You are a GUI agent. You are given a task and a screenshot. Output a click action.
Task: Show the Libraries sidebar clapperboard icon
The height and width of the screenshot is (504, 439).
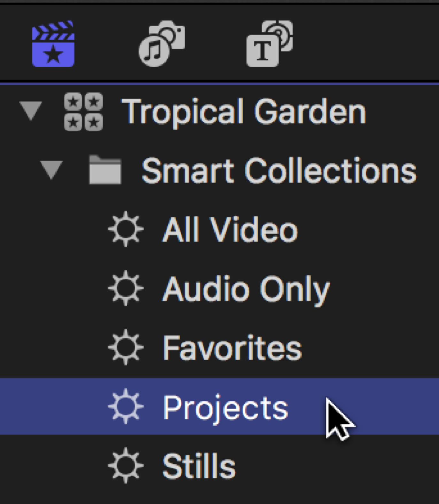click(x=53, y=44)
